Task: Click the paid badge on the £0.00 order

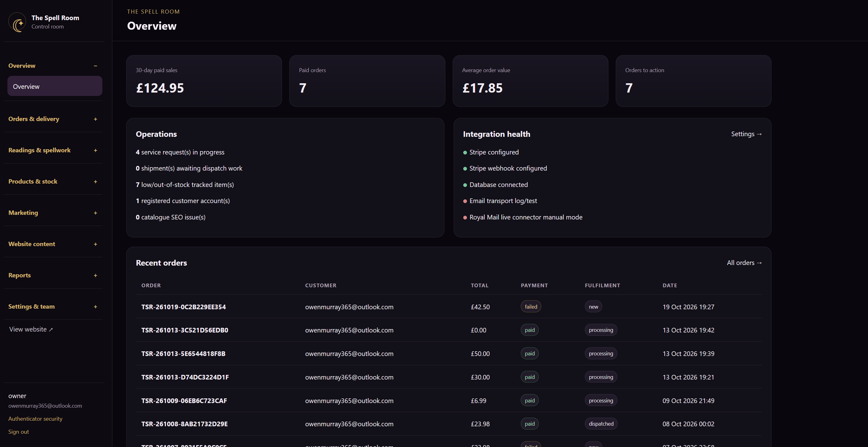Action: tap(530, 330)
